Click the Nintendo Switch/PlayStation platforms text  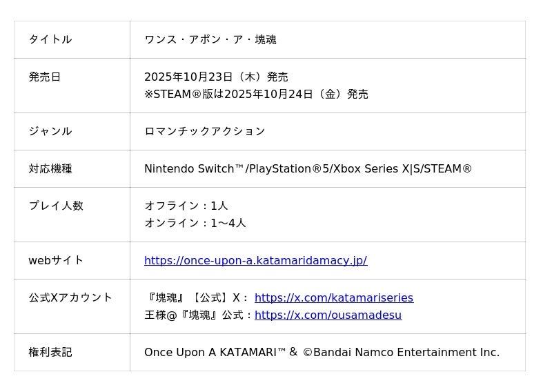tap(308, 168)
